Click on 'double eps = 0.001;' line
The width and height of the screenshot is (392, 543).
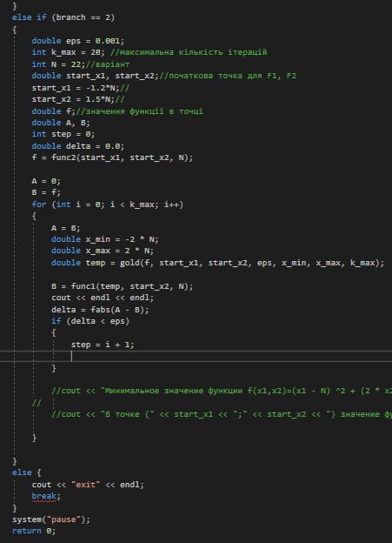click(78, 41)
